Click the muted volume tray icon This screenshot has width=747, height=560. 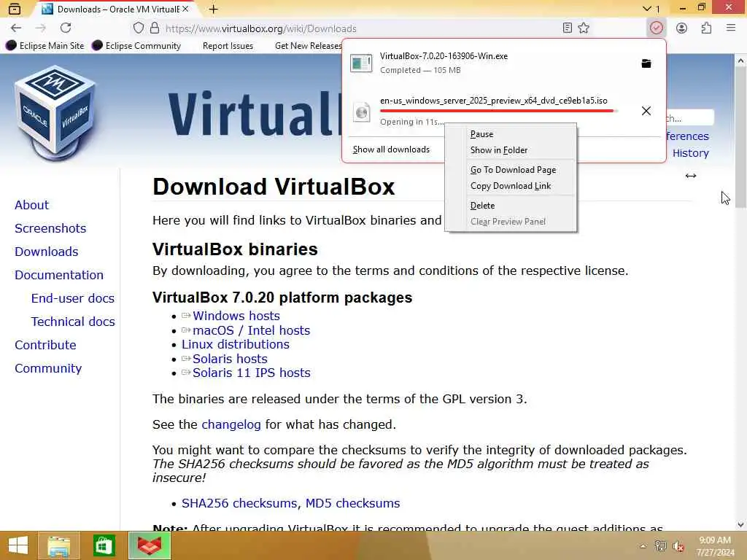pos(678,546)
